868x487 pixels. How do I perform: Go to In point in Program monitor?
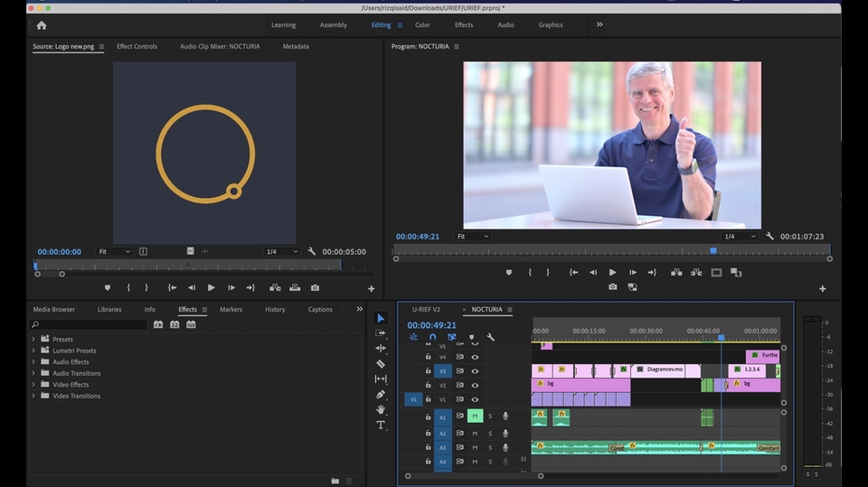tap(573, 272)
